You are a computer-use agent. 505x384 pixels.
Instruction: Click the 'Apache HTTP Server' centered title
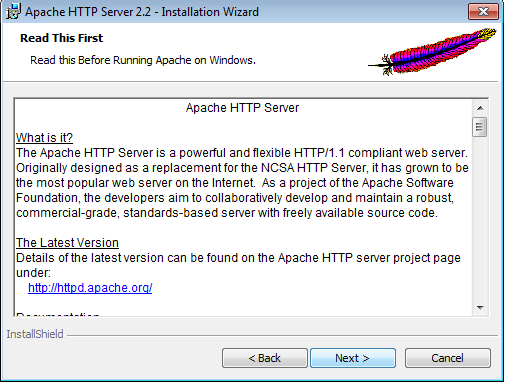click(242, 108)
